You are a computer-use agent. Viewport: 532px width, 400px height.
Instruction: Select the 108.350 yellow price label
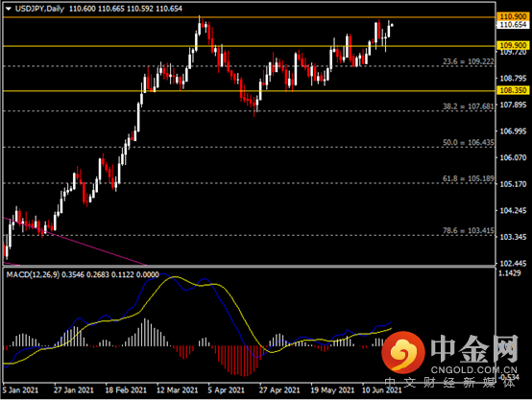tap(513, 90)
